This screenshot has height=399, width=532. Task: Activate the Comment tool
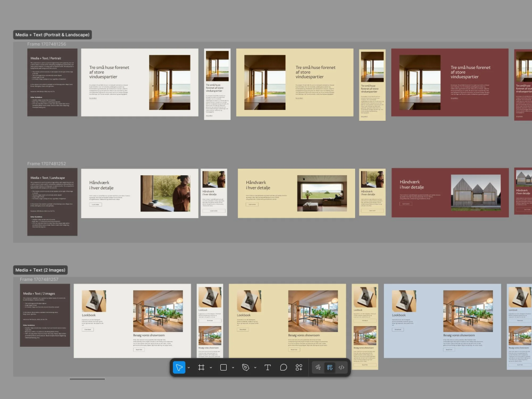(x=284, y=367)
